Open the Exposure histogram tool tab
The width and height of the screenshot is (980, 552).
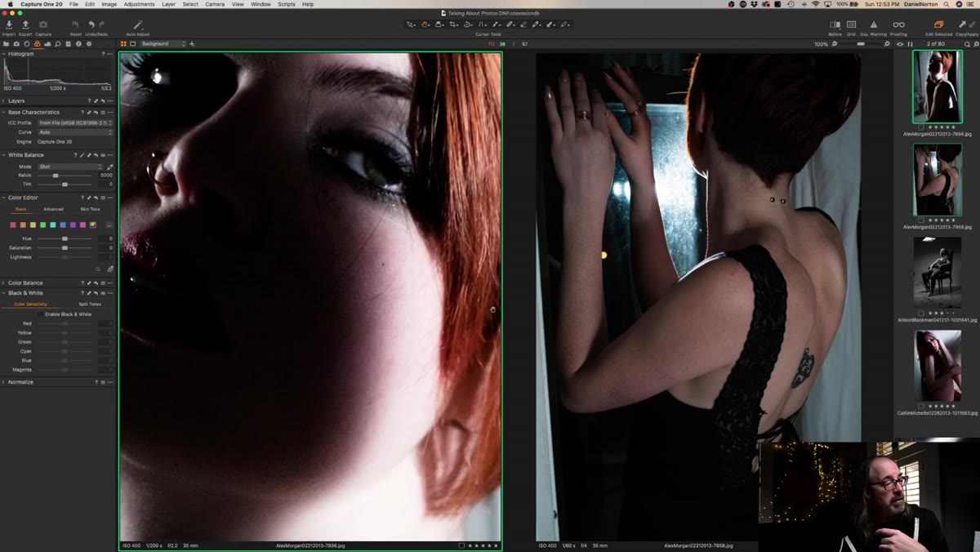click(x=47, y=43)
